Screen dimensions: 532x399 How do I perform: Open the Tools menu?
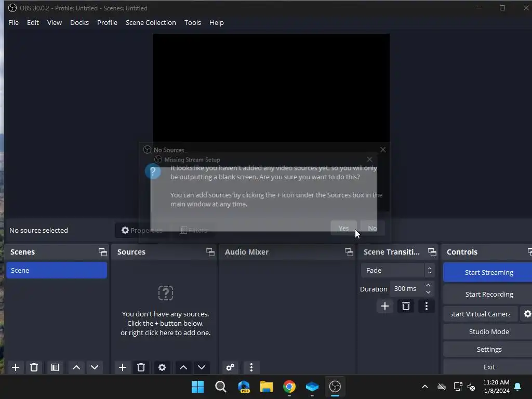193,22
